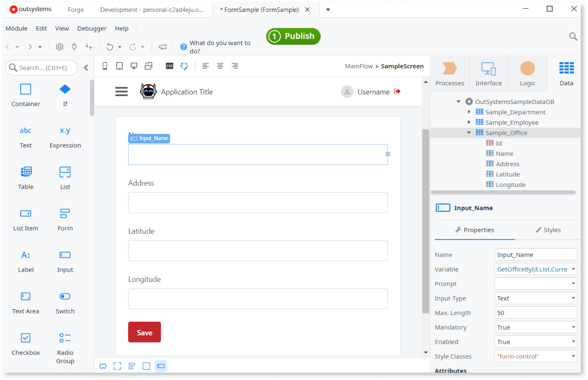This screenshot has width=588, height=380.
Task: Click the Save button on the form
Action: coord(144,332)
